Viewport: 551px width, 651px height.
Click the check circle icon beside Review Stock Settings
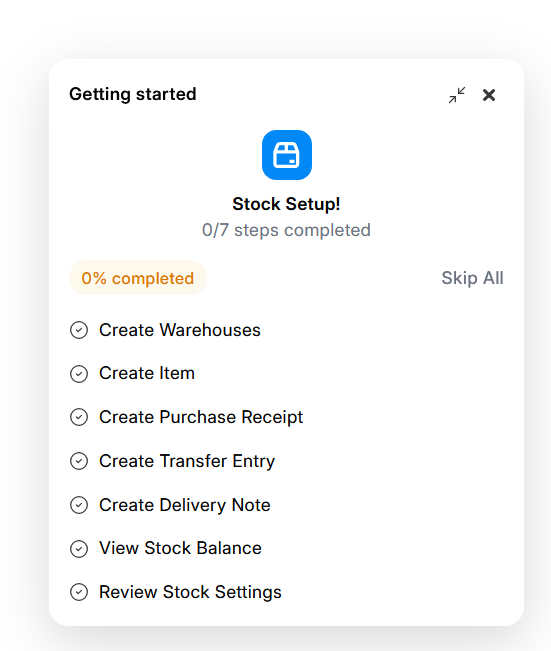tap(79, 592)
